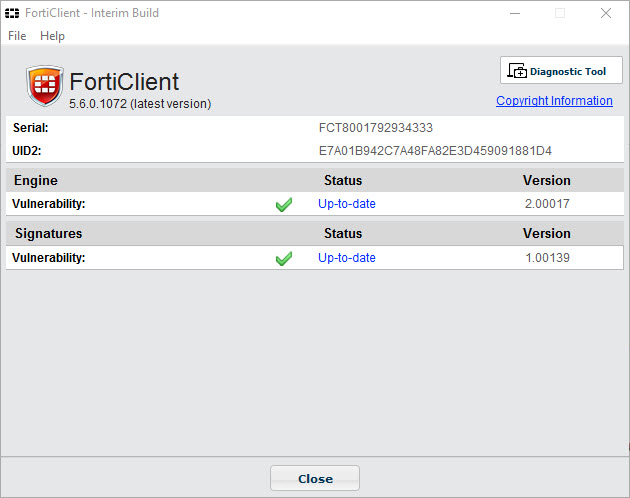
Task: Minimize the FortiClient window
Action: coord(515,13)
